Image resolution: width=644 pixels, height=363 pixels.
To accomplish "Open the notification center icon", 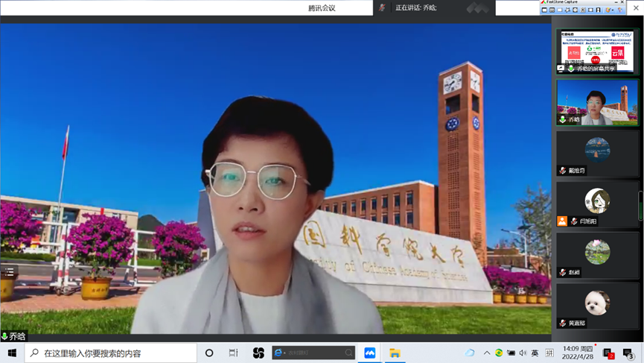I will coord(628,353).
